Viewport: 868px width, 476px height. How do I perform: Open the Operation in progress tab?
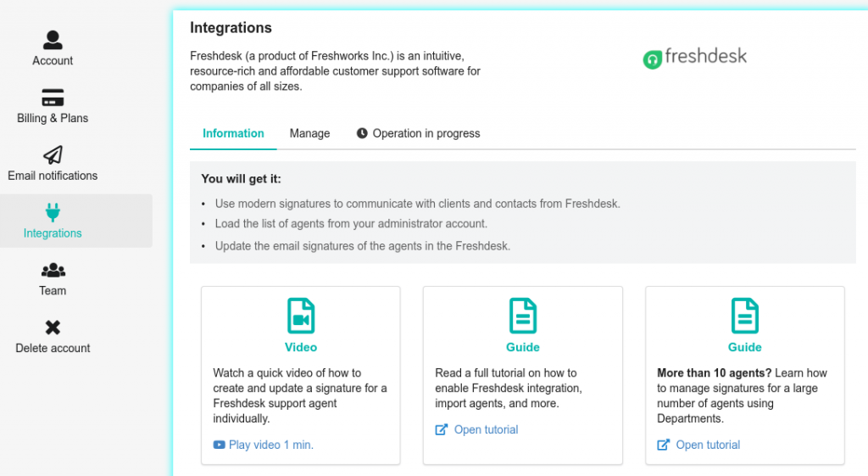(418, 133)
